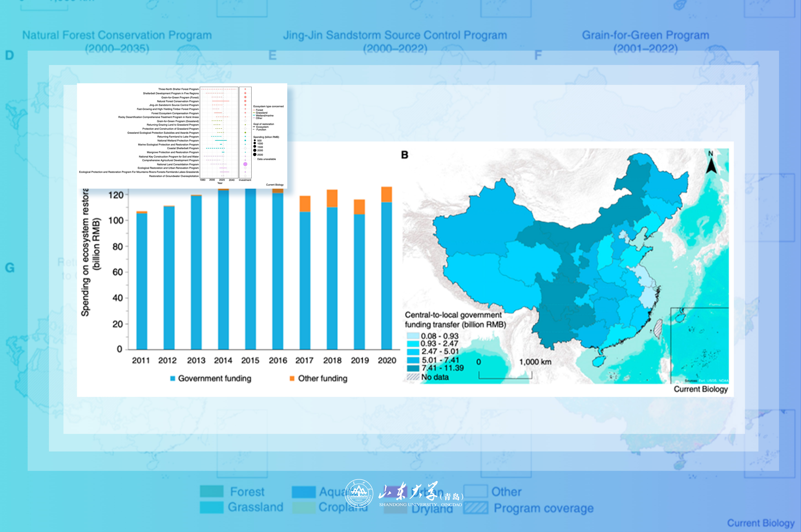This screenshot has height=532, width=801.
Task: Click the 2014 label on the x-axis
Action: point(223,361)
